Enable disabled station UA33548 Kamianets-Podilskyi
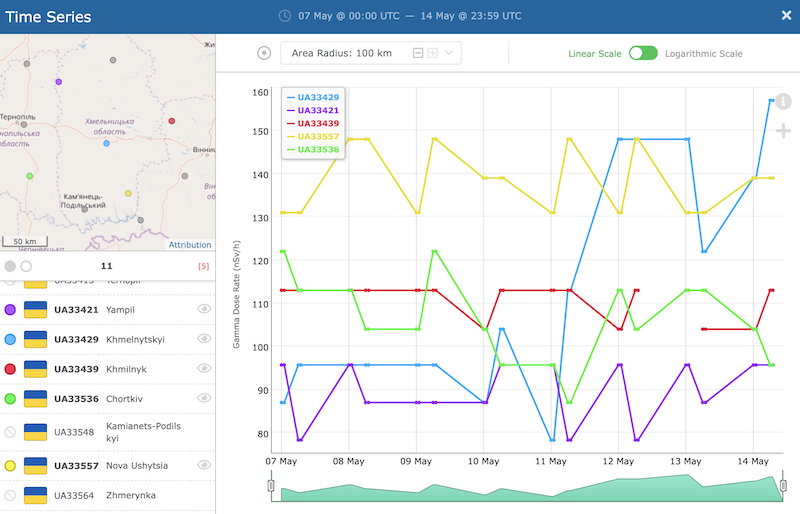This screenshot has height=514, width=800. 10,432
